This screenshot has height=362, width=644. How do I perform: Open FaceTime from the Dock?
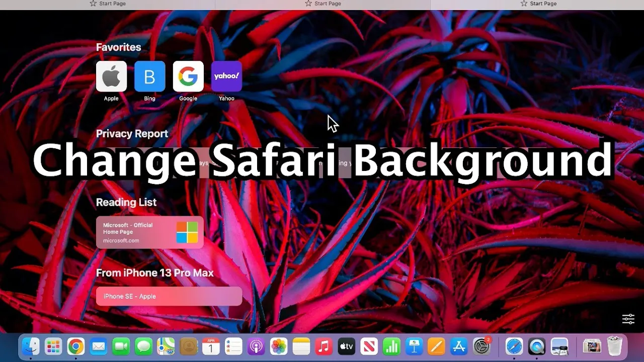point(121,346)
